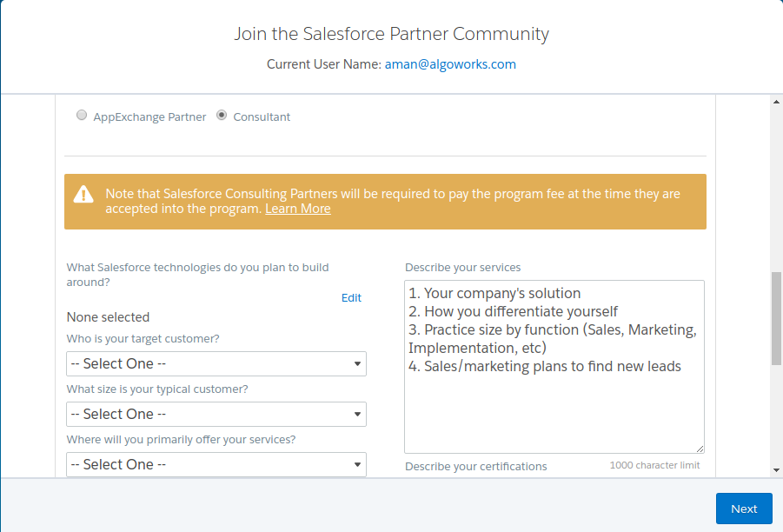Click the Join the Salesforce Partner Community heading
783x532 pixels.
(391, 34)
